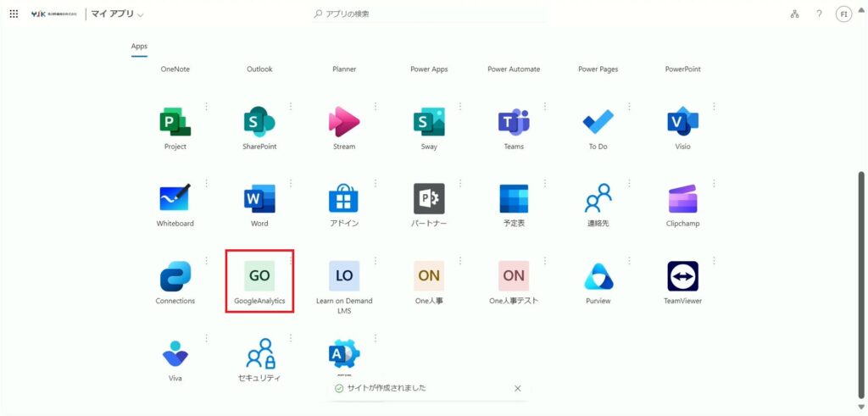The width and height of the screenshot is (868, 416).
Task: Open the organization chart icon in header
Action: click(794, 14)
